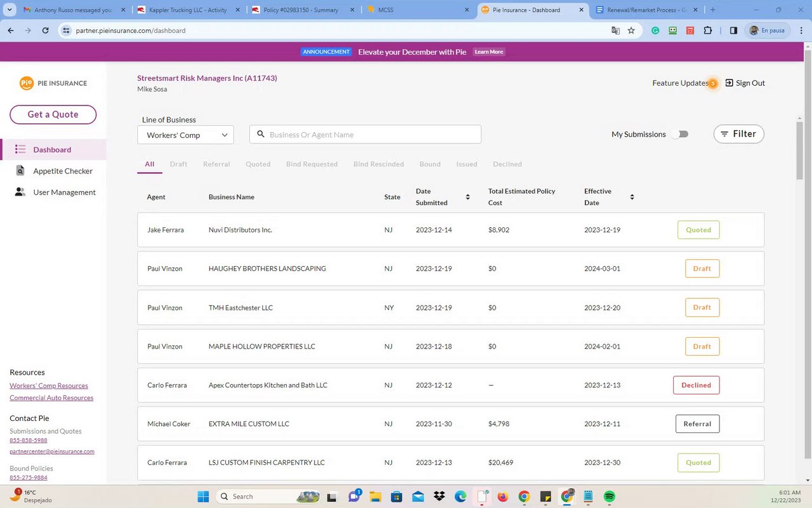Bookmark this page with the star icon
Image resolution: width=812 pixels, height=508 pixels.
[x=631, y=30]
